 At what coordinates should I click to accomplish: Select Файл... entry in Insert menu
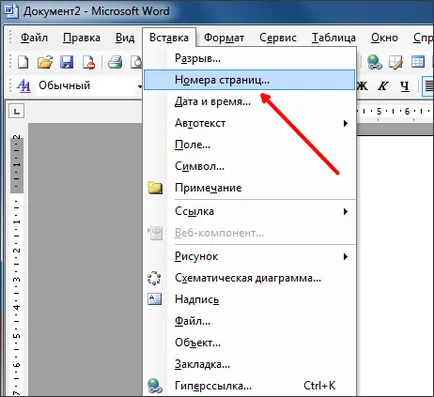pos(249,321)
